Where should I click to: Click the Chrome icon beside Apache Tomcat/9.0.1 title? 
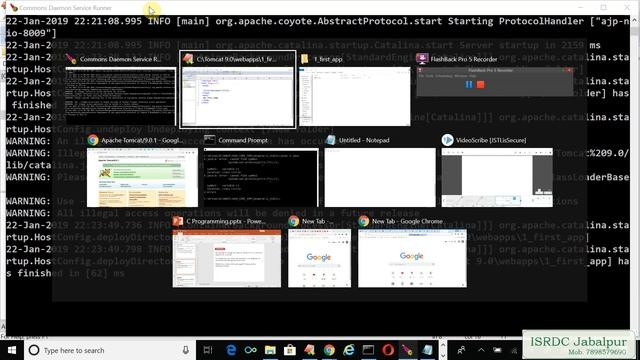point(93,140)
